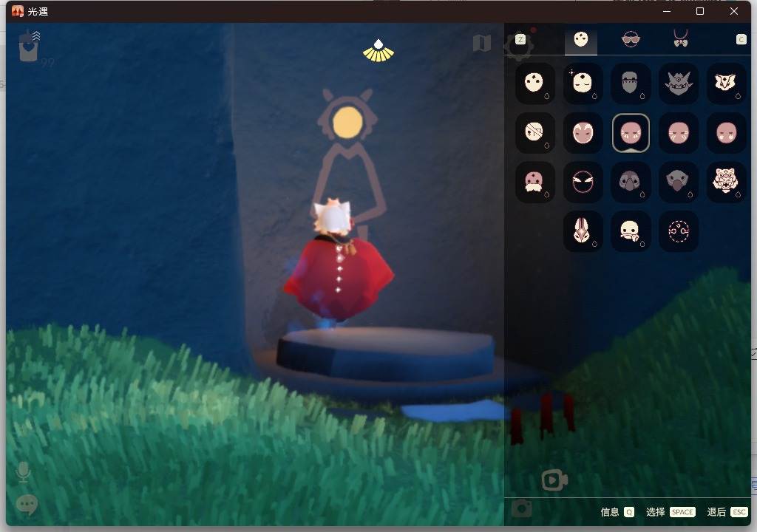Open the candle currency icon

[x=29, y=47]
